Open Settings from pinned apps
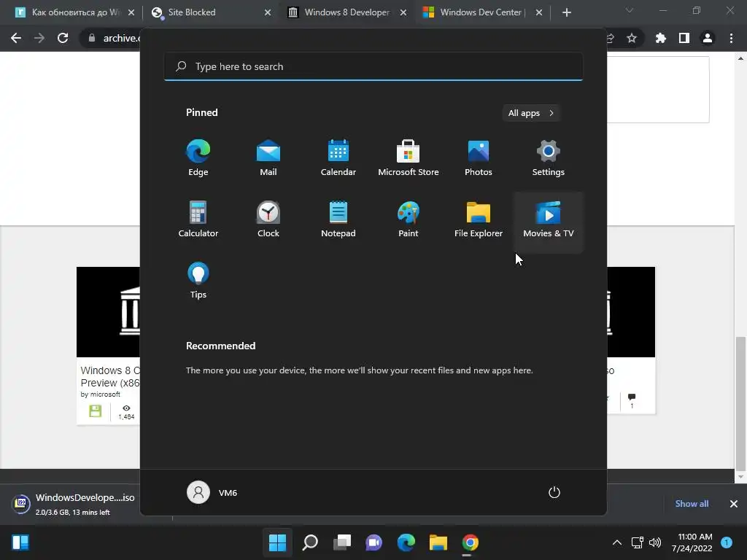The width and height of the screenshot is (747, 560). (549, 158)
